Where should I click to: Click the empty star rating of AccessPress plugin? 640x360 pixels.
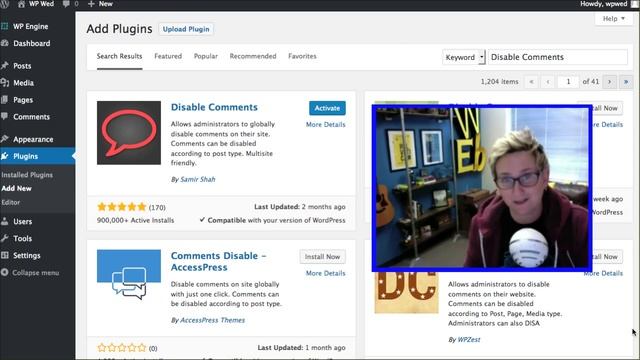[121, 348]
